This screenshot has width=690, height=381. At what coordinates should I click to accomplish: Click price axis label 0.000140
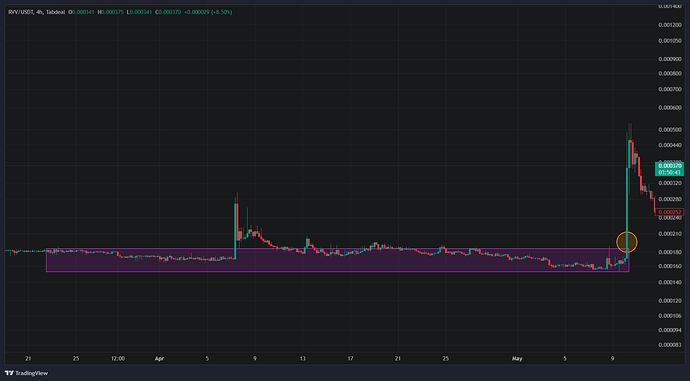670,282
